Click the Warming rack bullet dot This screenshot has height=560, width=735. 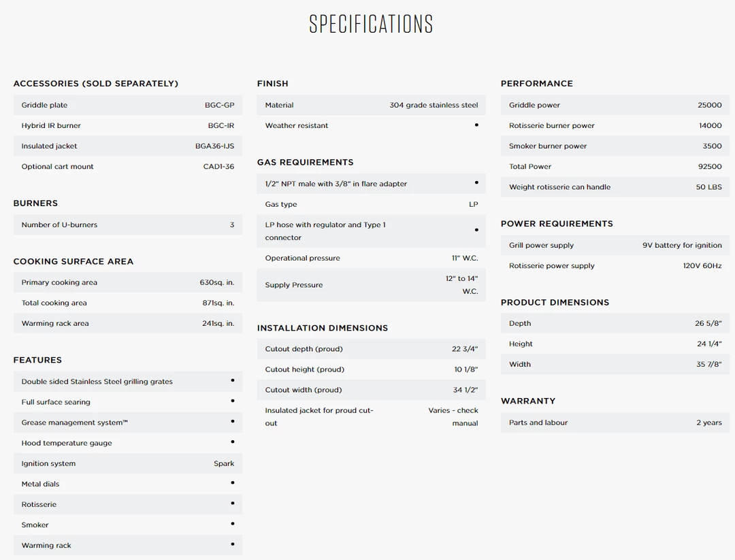pos(233,544)
